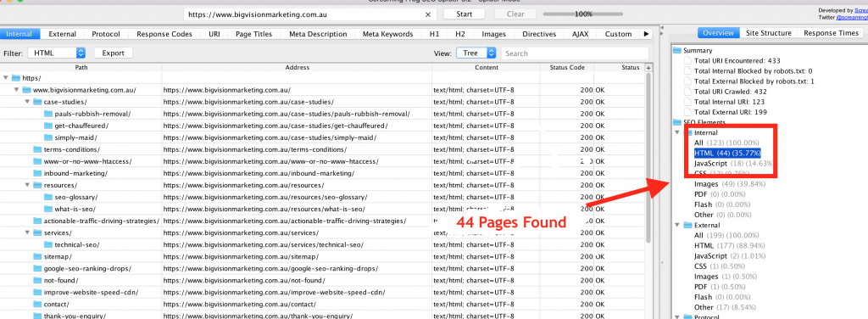Viewport: 868px width, 319px height.
Task: Click the Clear button
Action: coord(515,14)
